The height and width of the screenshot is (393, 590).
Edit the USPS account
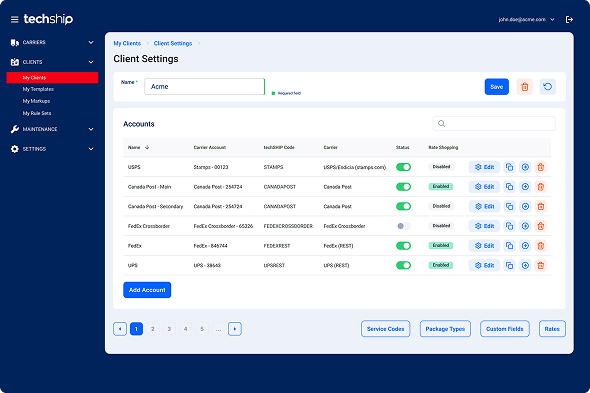click(484, 167)
